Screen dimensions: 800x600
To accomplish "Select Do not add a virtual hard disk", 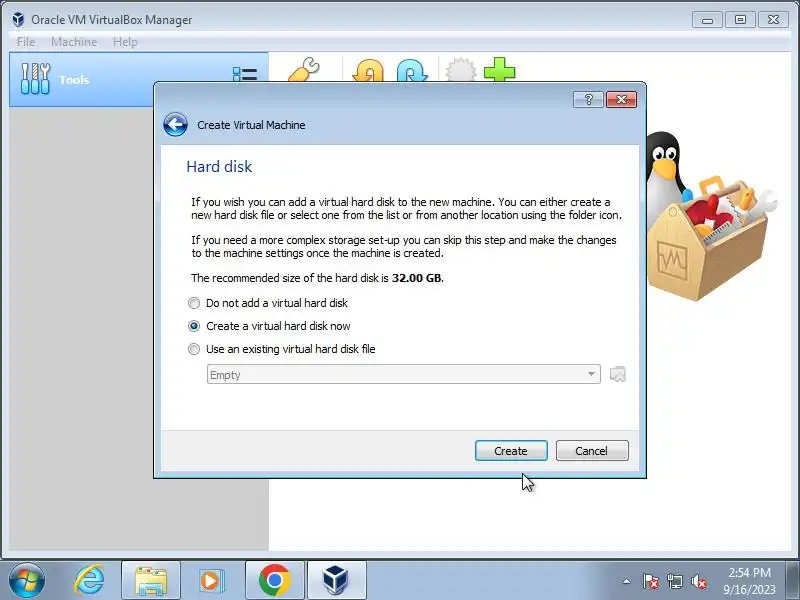I will pyautogui.click(x=268, y=303).
